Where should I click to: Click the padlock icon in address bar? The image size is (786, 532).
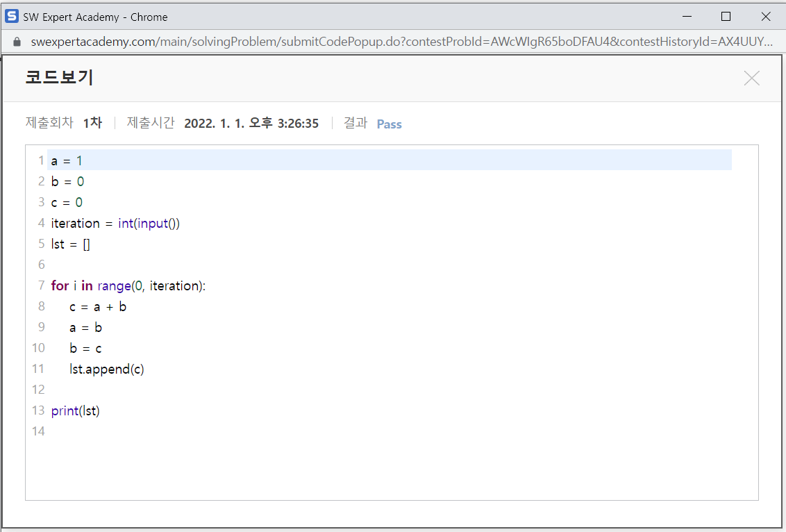coord(17,42)
